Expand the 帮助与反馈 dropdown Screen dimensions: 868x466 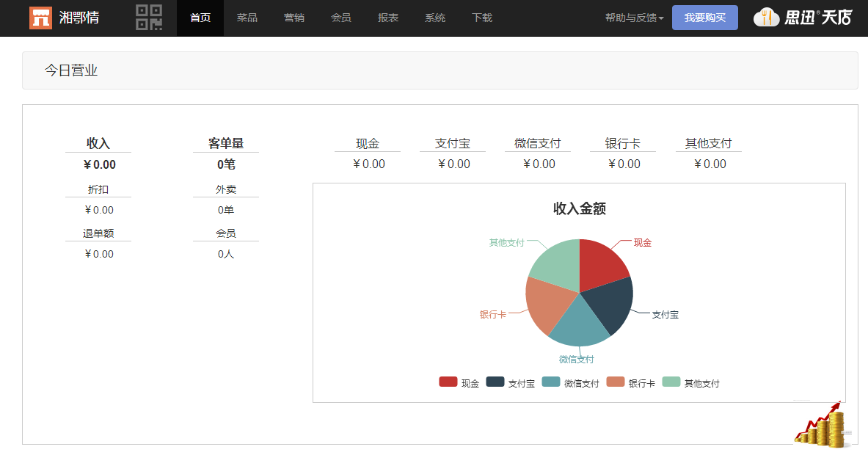(x=635, y=18)
